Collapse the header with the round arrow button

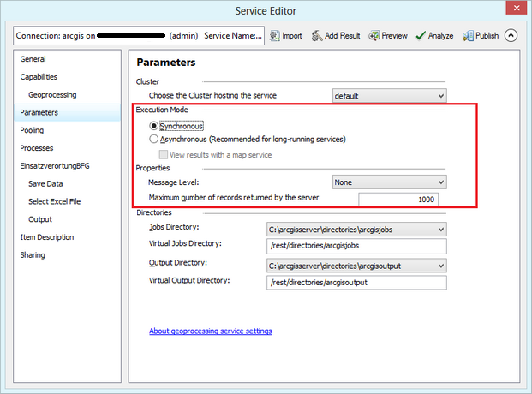tap(511, 35)
